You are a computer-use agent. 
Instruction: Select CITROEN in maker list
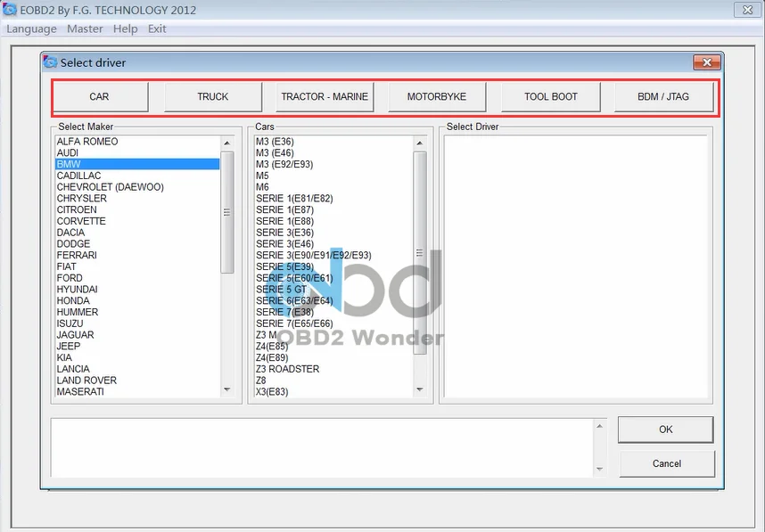137,209
